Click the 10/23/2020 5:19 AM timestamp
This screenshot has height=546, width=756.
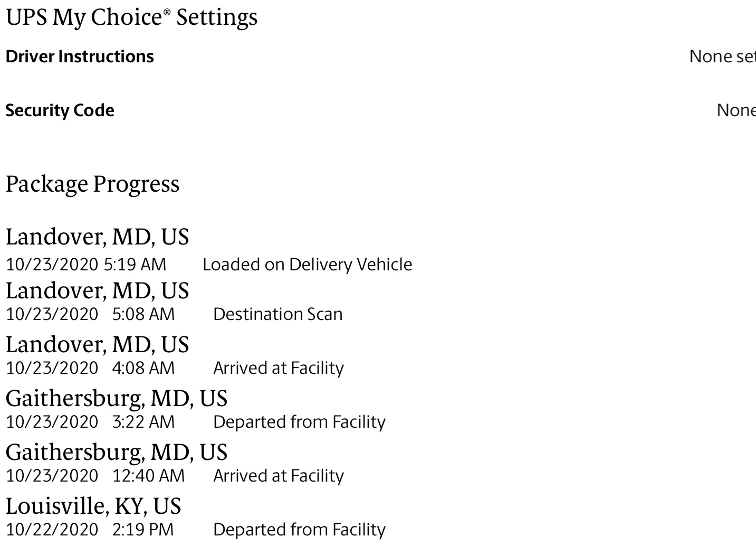86,265
